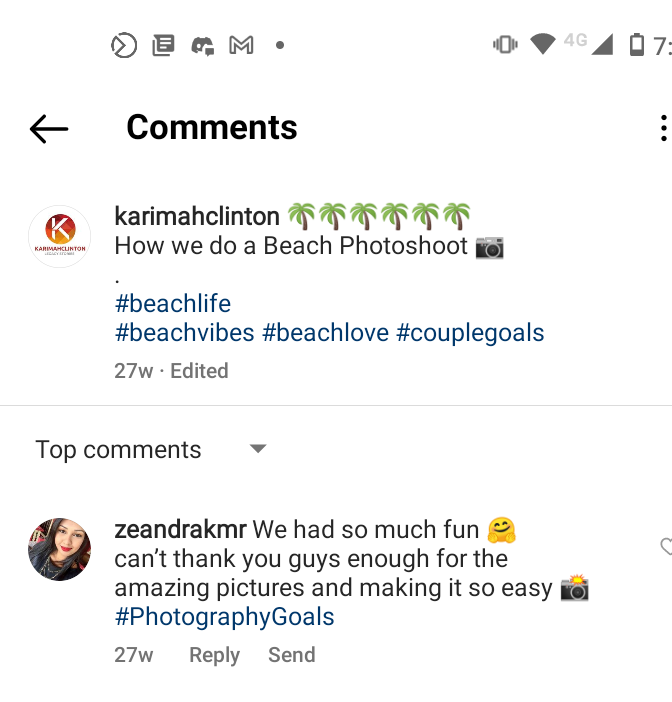
Task: Expand the Top comments sort dropdown
Action: click(258, 449)
